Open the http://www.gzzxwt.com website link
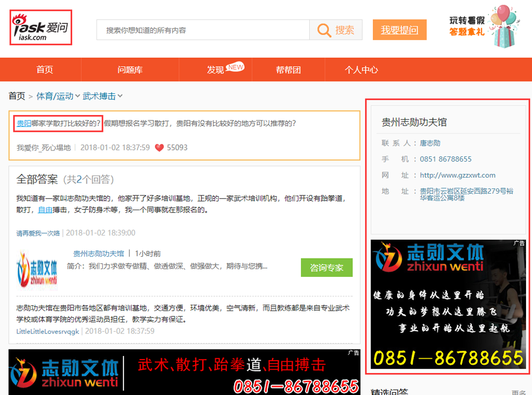The height and width of the screenshot is (395, 532). coord(458,175)
